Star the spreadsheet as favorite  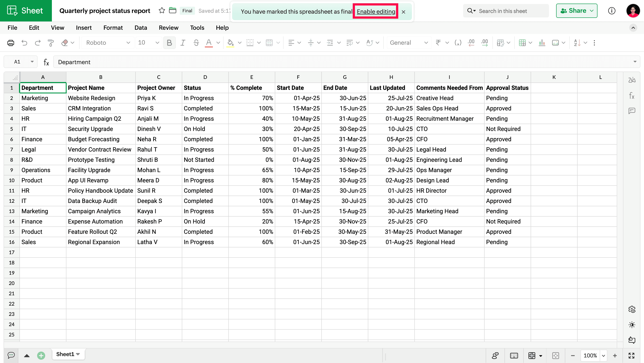[x=162, y=11]
